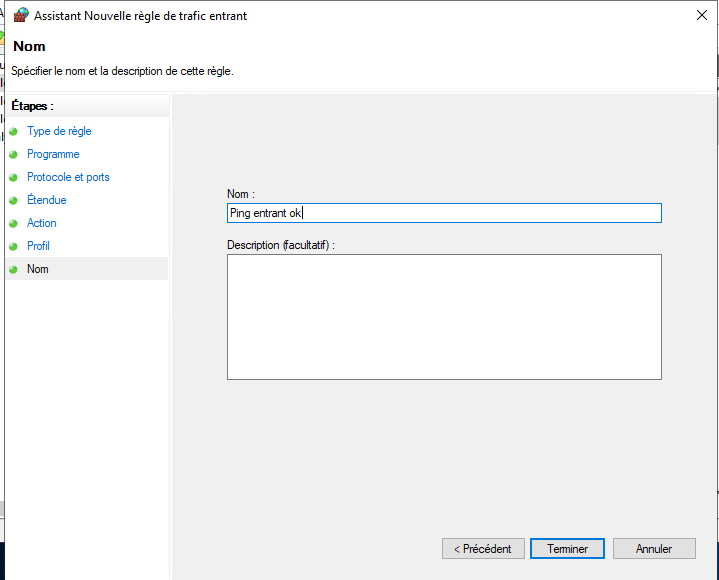
Task: Go to the Action step
Action: (42, 223)
